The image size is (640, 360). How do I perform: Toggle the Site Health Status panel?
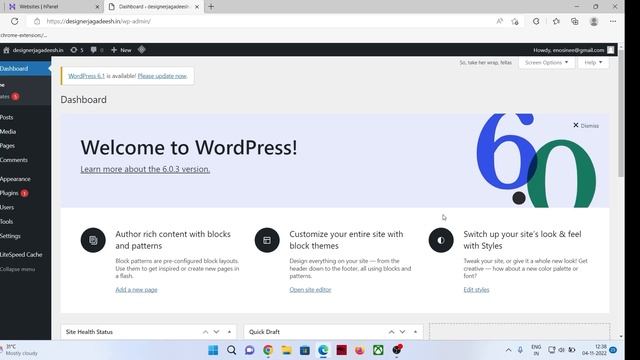pyautogui.click(x=229, y=332)
